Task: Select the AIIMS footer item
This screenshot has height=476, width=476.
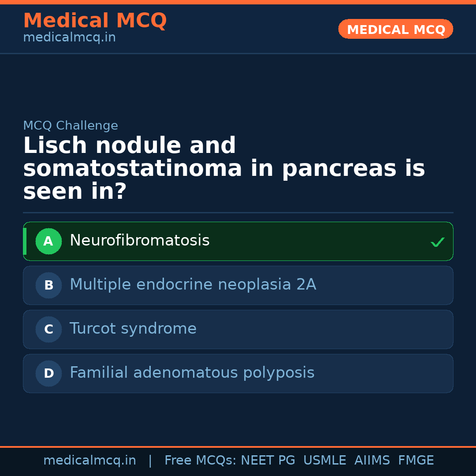Action: point(372,461)
